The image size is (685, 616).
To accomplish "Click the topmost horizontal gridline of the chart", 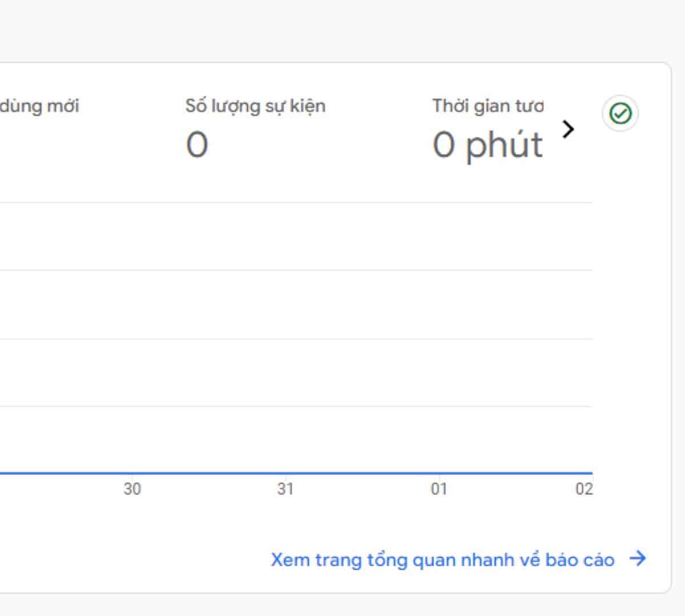I will pyautogui.click(x=297, y=202).
